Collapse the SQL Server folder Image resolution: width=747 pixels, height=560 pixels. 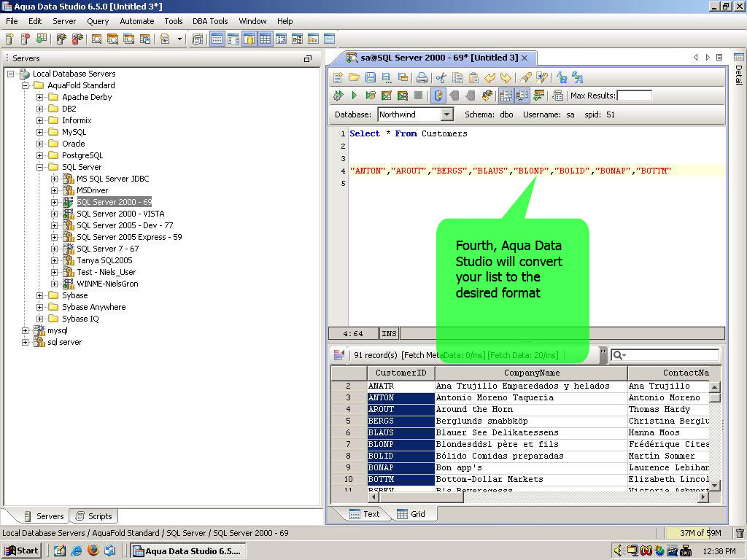tap(40, 167)
